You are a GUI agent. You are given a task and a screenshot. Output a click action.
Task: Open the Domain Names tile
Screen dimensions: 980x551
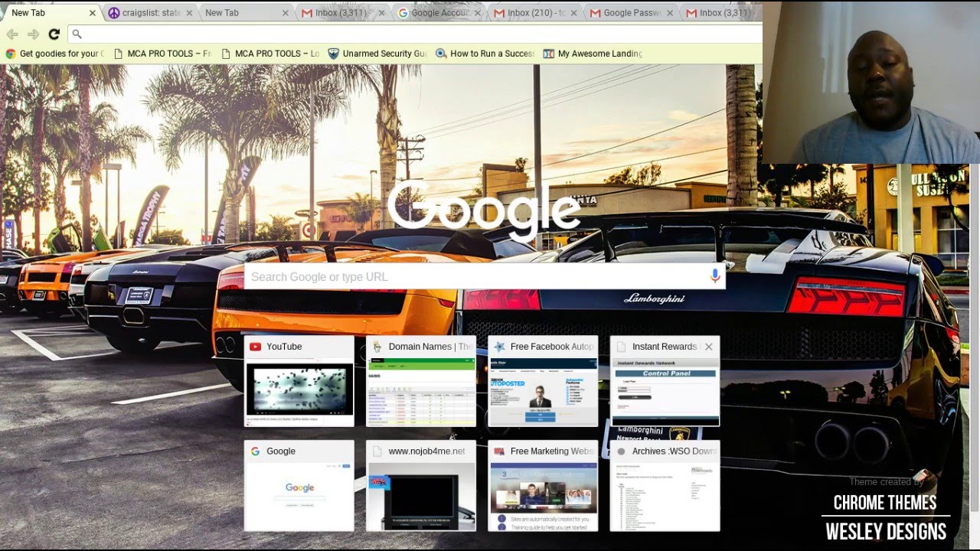click(421, 381)
